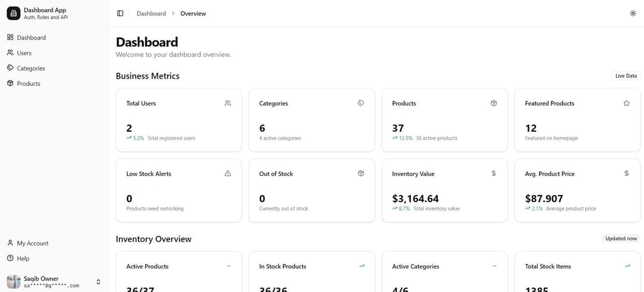Click the Categories tag icon in sidebar
644x292 pixels.
click(x=10, y=68)
